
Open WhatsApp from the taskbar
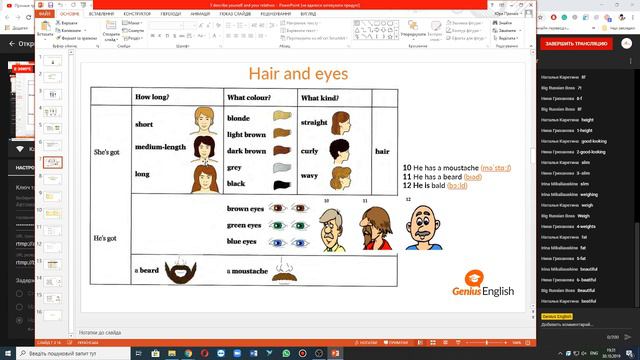286,353
